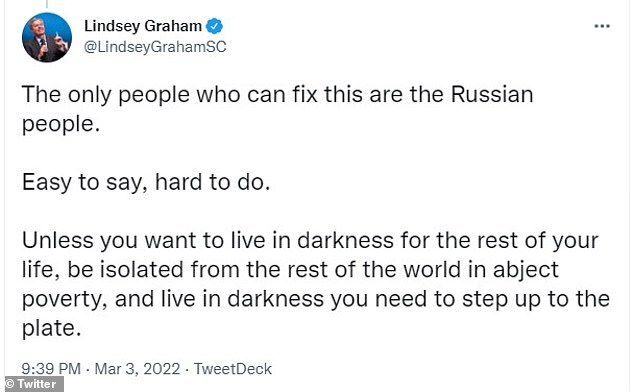Click the sentence beginning "The only people who"
Viewport: 634px width, 392px height.
click(x=277, y=109)
